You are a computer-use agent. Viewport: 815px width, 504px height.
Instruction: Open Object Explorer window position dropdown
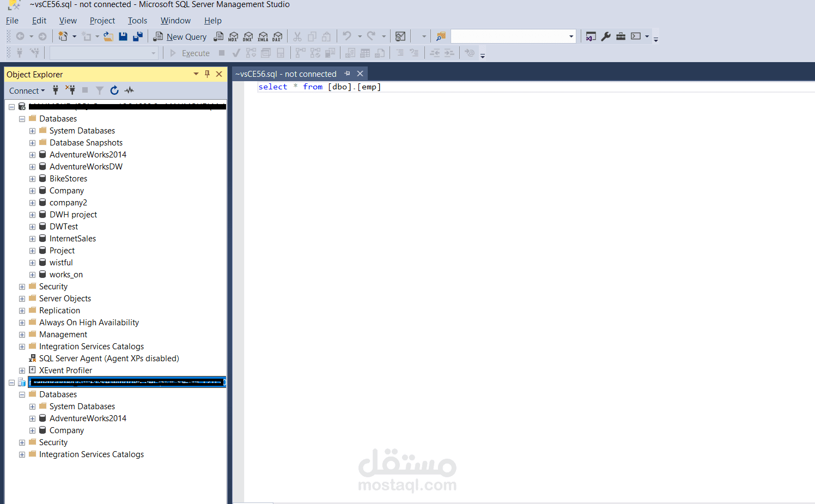coord(196,74)
